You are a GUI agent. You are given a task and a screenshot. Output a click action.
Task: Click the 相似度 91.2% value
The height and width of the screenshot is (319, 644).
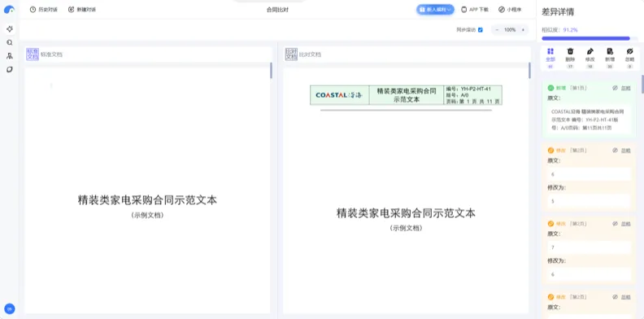coord(571,30)
